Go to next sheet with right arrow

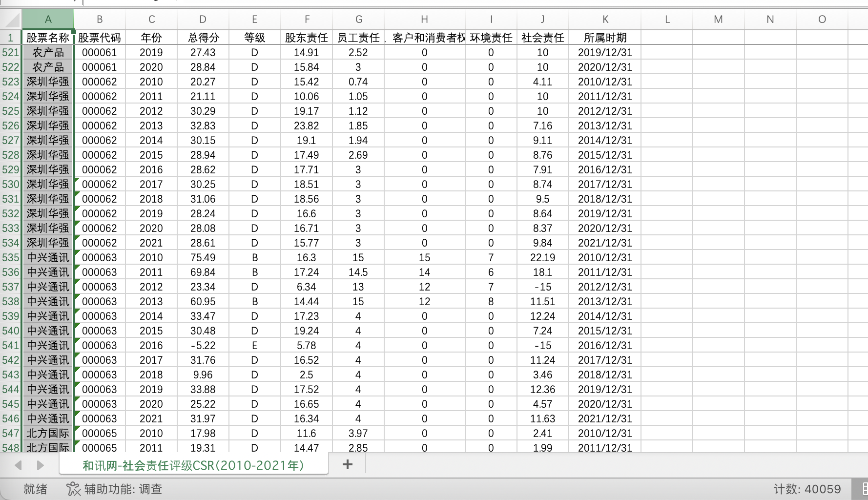click(x=40, y=465)
